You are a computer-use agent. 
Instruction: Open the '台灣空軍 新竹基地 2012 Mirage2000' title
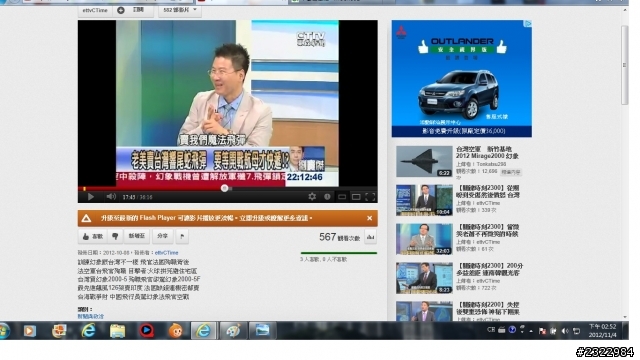pyautogui.click(x=487, y=153)
